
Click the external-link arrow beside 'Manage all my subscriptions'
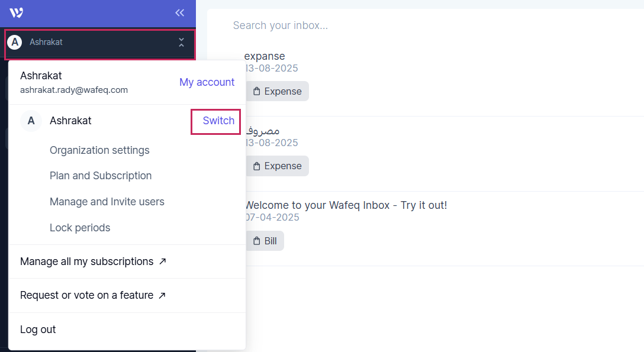162,261
